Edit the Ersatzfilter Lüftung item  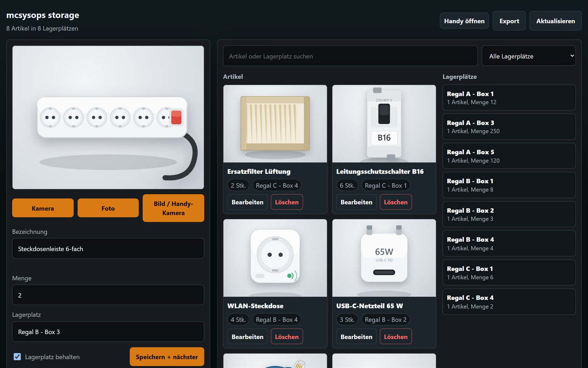pyautogui.click(x=247, y=202)
